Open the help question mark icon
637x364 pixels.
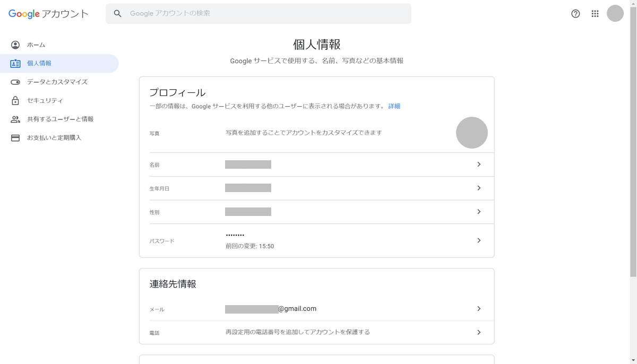pos(575,14)
